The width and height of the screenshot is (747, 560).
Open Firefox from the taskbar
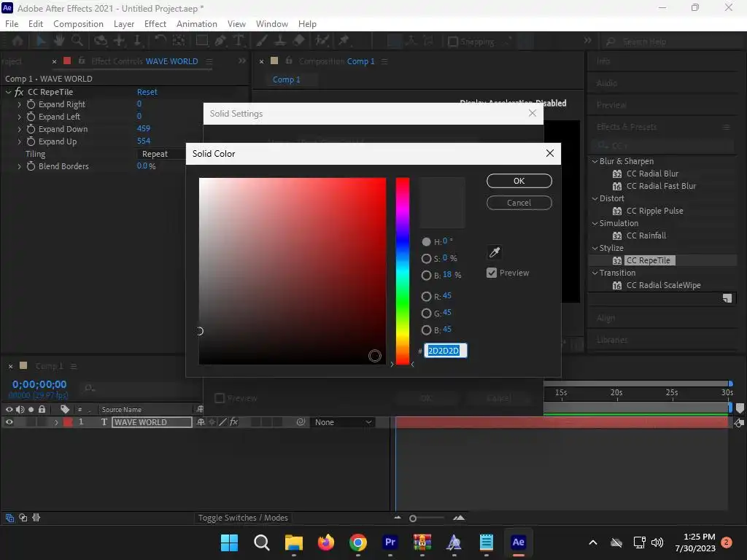click(326, 542)
